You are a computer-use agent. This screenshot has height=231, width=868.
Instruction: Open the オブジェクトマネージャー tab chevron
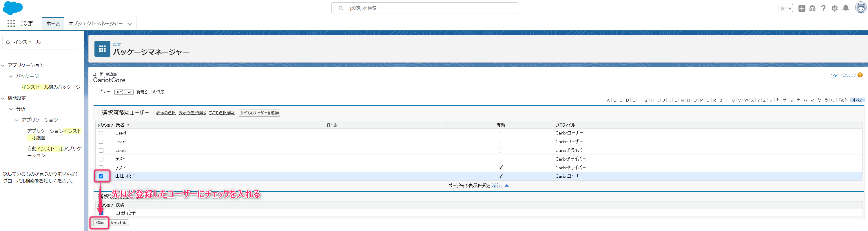130,24
